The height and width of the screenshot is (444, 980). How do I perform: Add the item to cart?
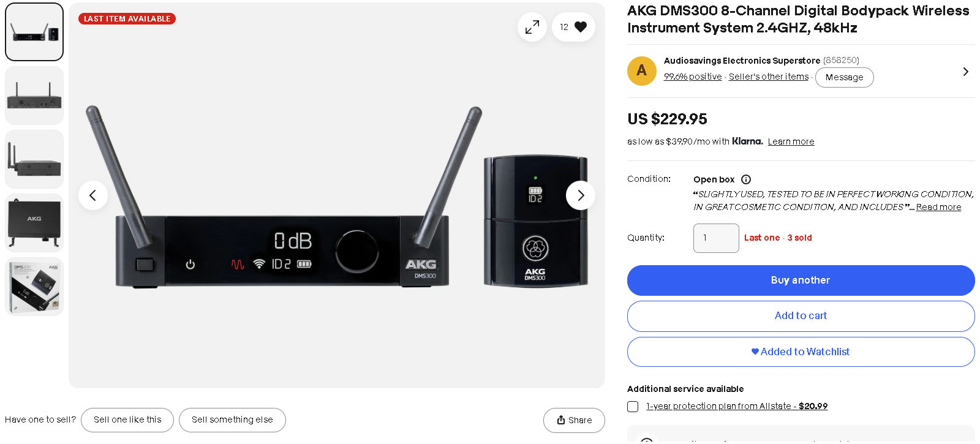coord(801,316)
